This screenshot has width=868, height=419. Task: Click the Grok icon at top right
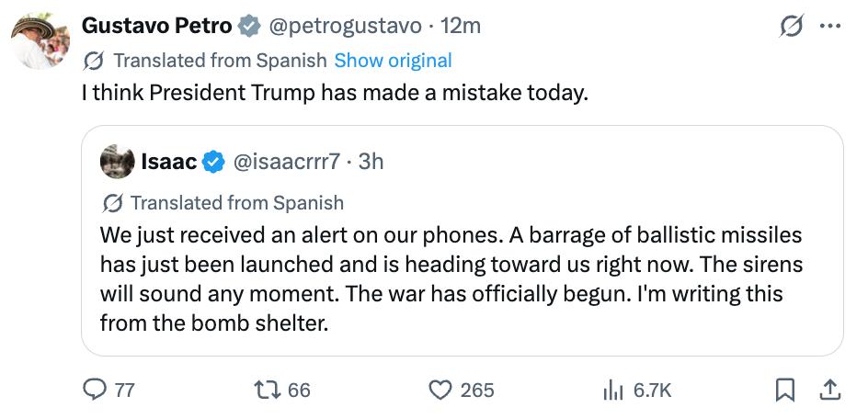(790, 28)
